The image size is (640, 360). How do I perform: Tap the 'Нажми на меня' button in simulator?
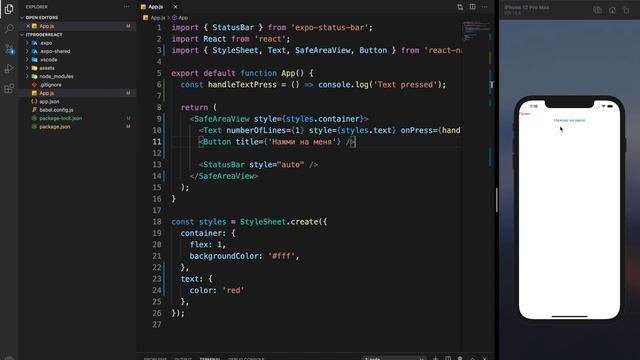(x=569, y=120)
